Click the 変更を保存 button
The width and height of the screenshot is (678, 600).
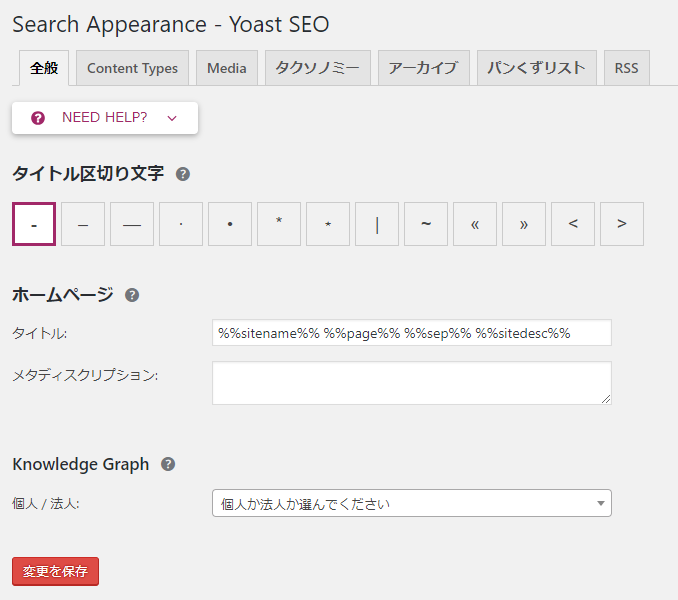[x=55, y=571]
